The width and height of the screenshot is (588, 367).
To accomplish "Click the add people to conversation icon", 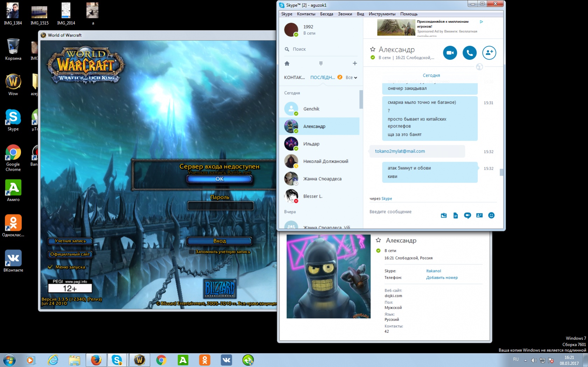I will [x=489, y=53].
